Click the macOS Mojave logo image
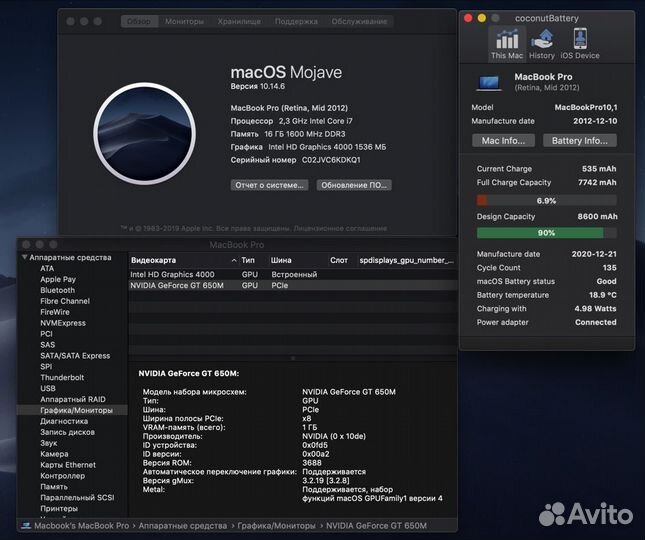 (144, 134)
